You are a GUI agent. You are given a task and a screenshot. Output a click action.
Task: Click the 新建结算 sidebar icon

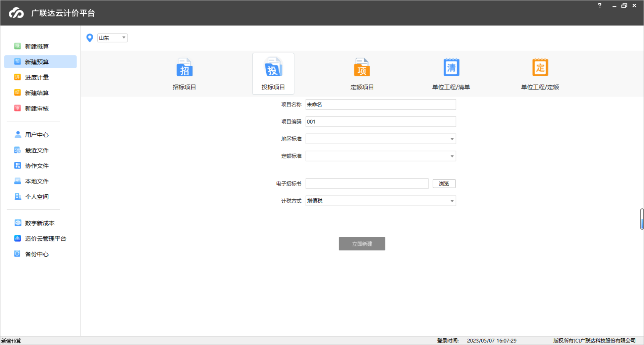(x=17, y=93)
